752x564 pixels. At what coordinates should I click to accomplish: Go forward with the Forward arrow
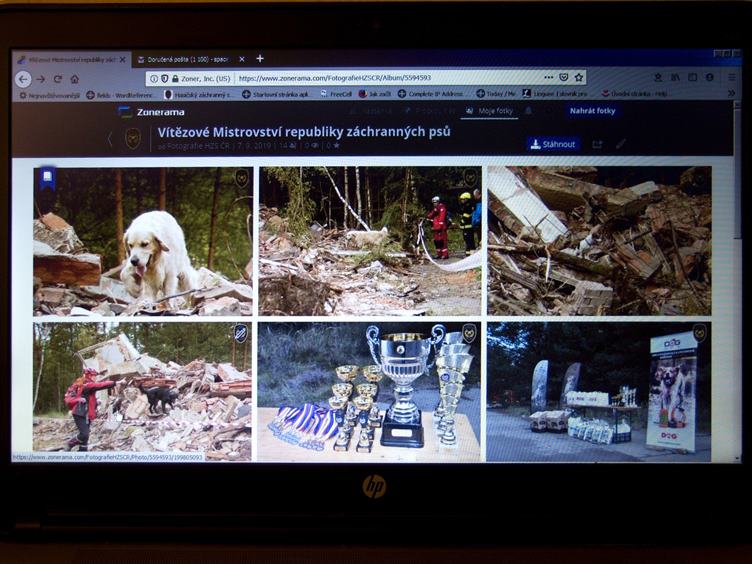41,79
